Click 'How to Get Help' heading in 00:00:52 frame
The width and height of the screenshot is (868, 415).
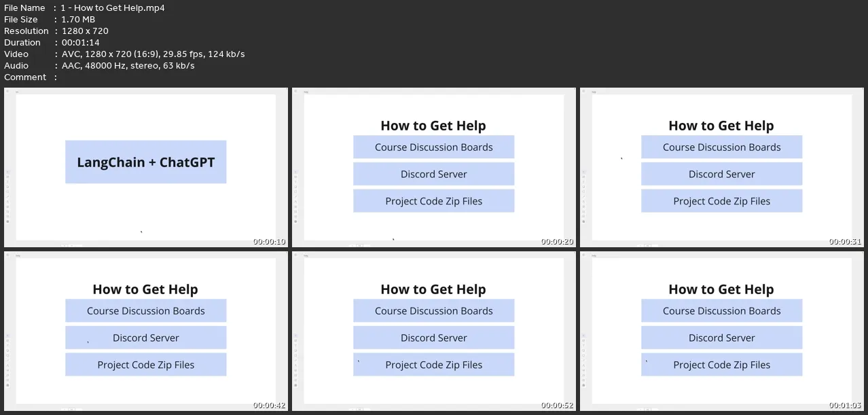pos(433,289)
